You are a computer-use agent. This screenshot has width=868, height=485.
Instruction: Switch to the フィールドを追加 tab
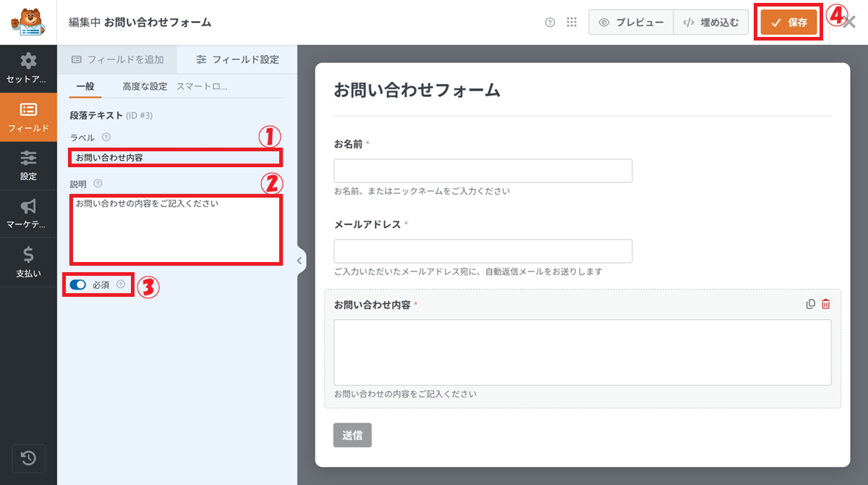[118, 59]
